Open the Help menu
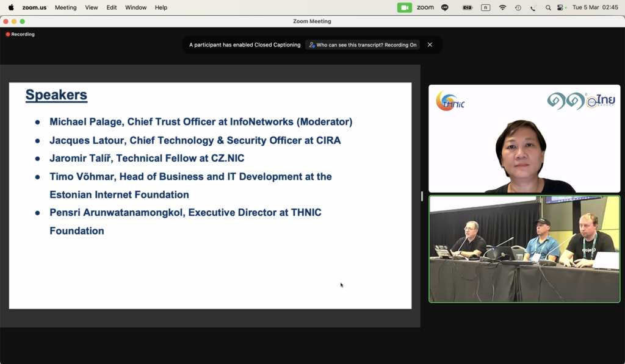625x364 pixels. pos(161,7)
